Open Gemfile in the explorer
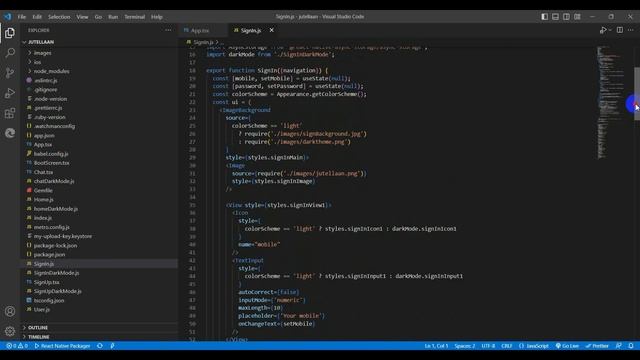The width and height of the screenshot is (640, 360). pos(43,191)
